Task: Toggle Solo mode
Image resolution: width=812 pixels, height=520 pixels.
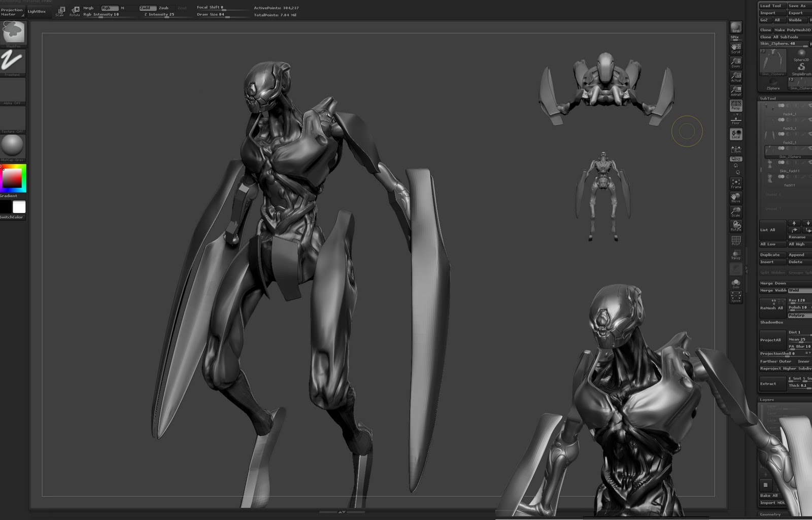Action: coord(736,283)
